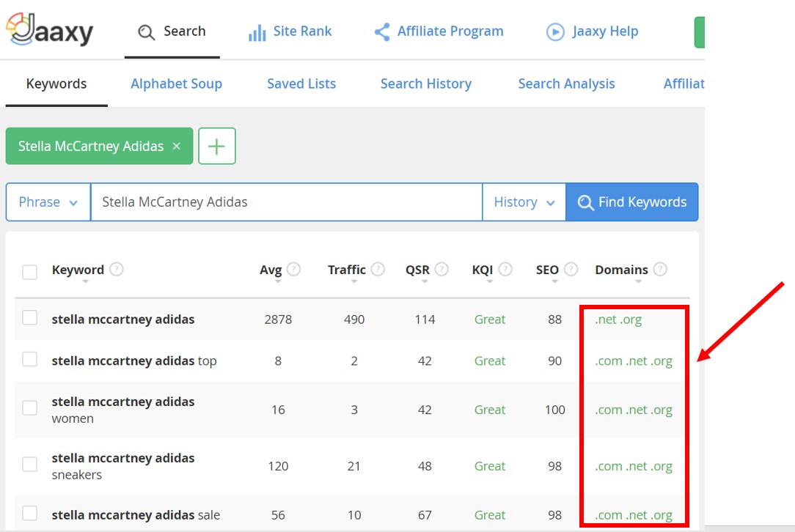Click keyword 'stella mccartney adidas top'
795x532 pixels.
pyautogui.click(x=134, y=361)
